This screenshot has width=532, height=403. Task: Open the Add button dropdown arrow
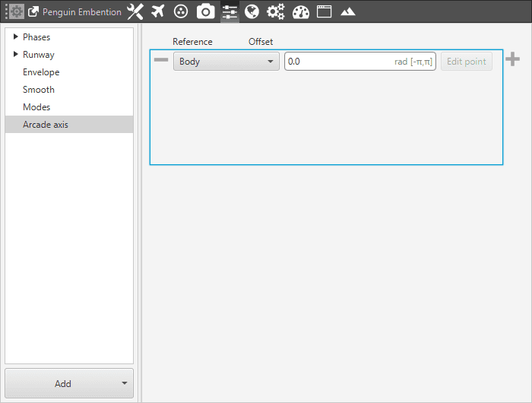click(125, 383)
